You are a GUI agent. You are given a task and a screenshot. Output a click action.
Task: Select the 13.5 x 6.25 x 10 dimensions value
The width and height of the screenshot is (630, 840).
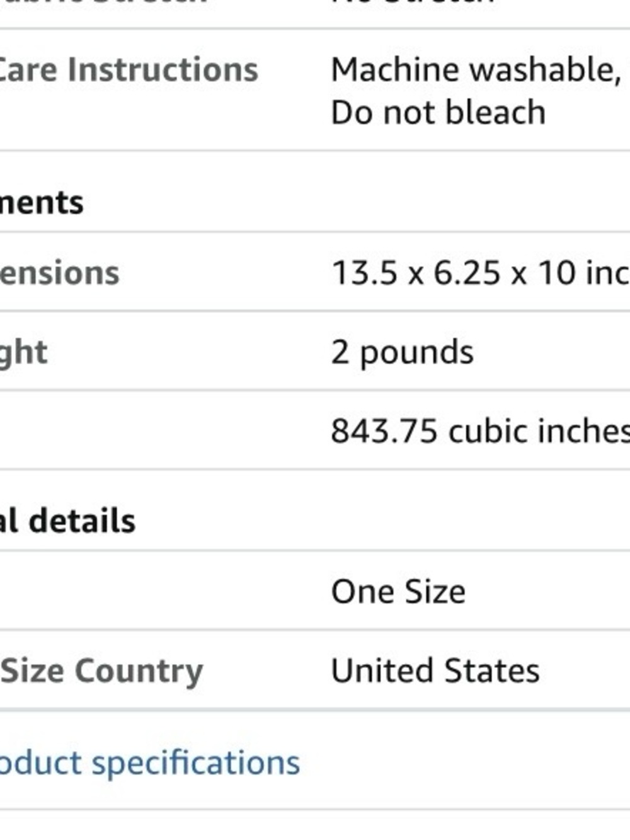(x=480, y=273)
